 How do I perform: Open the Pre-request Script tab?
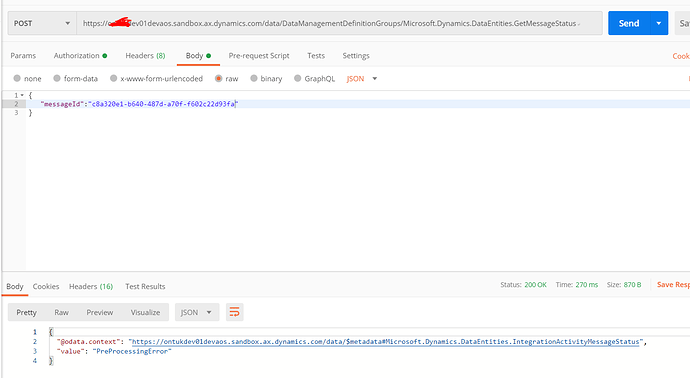pyautogui.click(x=259, y=56)
